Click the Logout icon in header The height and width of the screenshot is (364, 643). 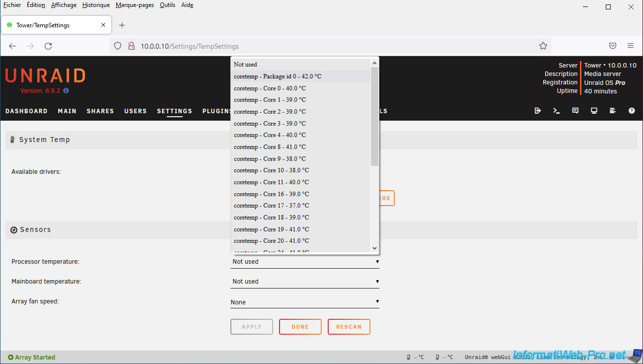[x=537, y=111]
